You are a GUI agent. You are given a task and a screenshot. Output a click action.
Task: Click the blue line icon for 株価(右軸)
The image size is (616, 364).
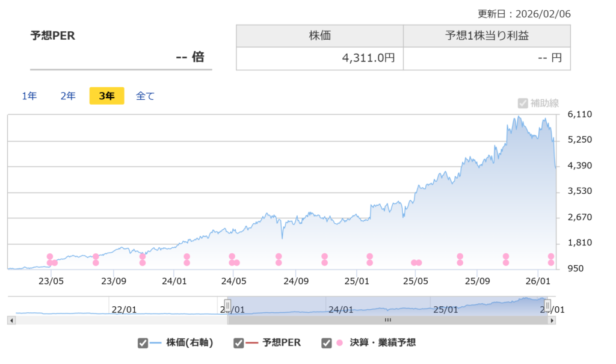point(156,343)
